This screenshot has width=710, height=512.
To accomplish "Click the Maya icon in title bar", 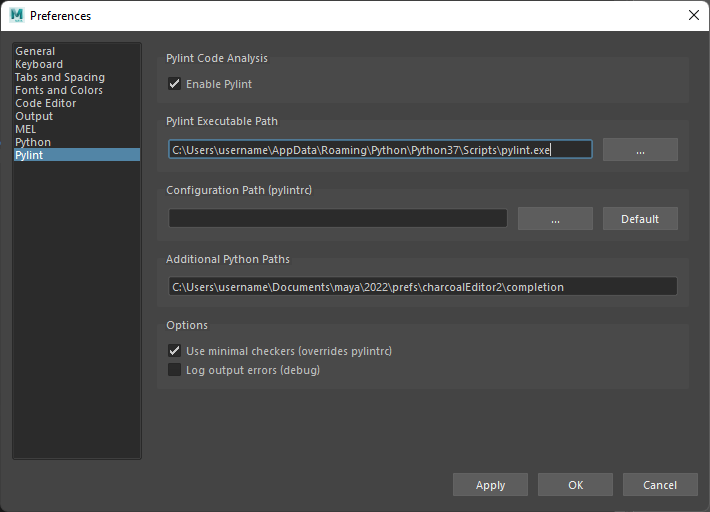I will click(x=16, y=15).
